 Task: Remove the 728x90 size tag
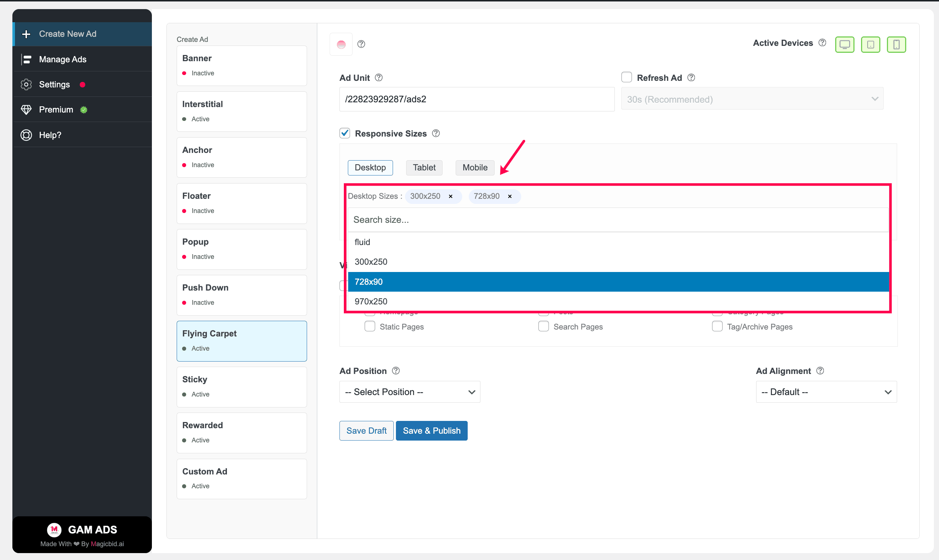click(x=510, y=196)
